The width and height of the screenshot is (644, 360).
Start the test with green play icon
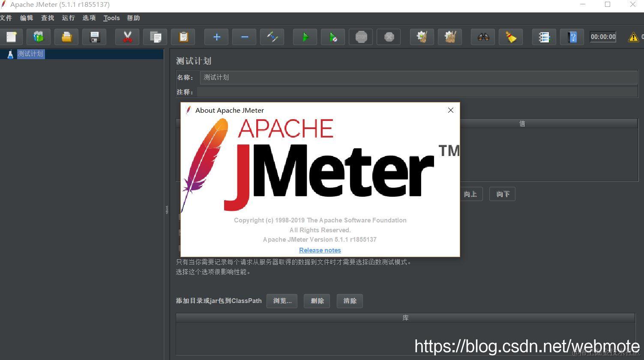pos(305,37)
